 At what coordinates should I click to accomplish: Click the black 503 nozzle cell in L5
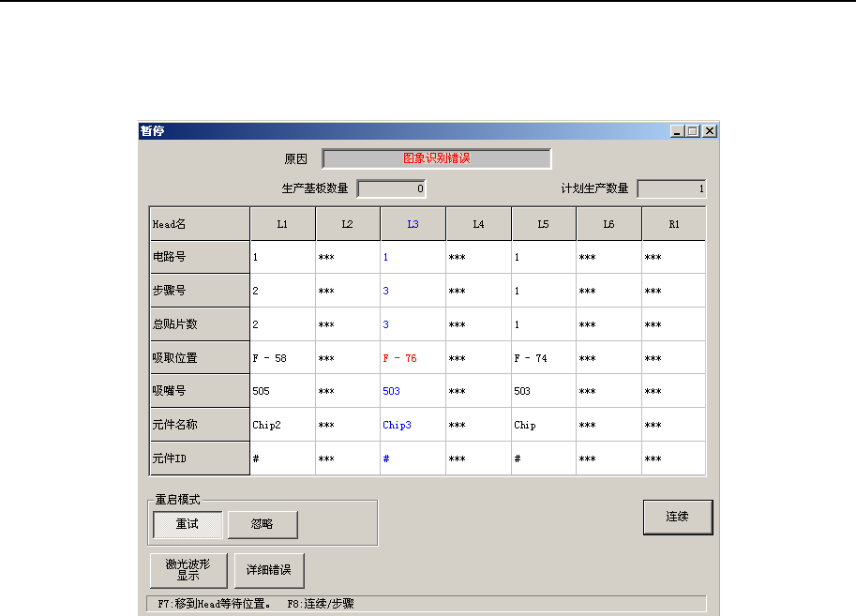click(x=544, y=391)
